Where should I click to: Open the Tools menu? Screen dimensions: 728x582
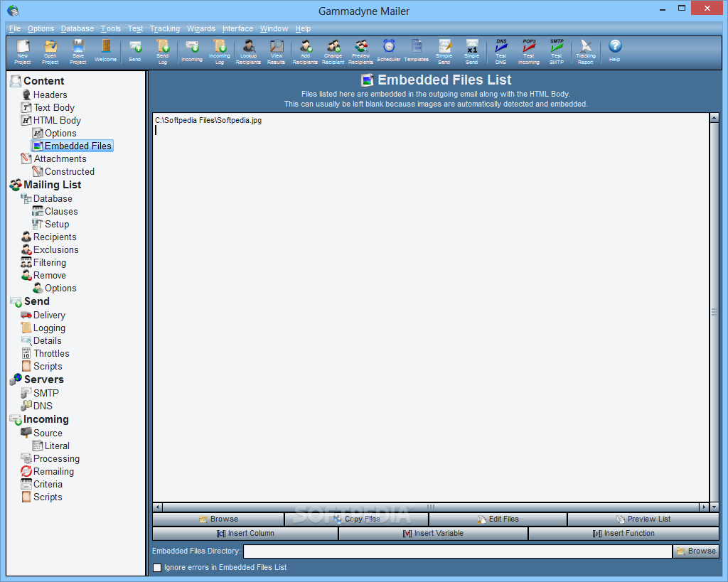click(x=110, y=28)
